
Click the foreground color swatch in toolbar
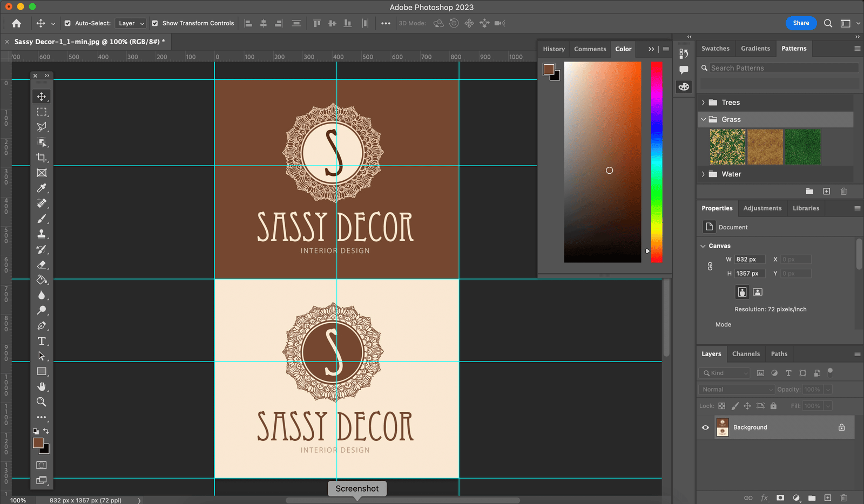point(38,443)
